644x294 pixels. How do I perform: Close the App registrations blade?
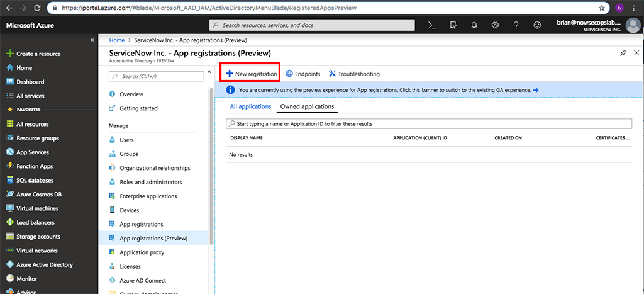pos(636,53)
